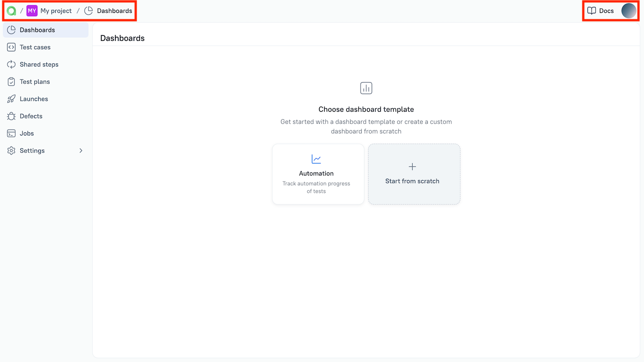
Task: Open the Docs book icon in top bar
Action: (x=592, y=10)
